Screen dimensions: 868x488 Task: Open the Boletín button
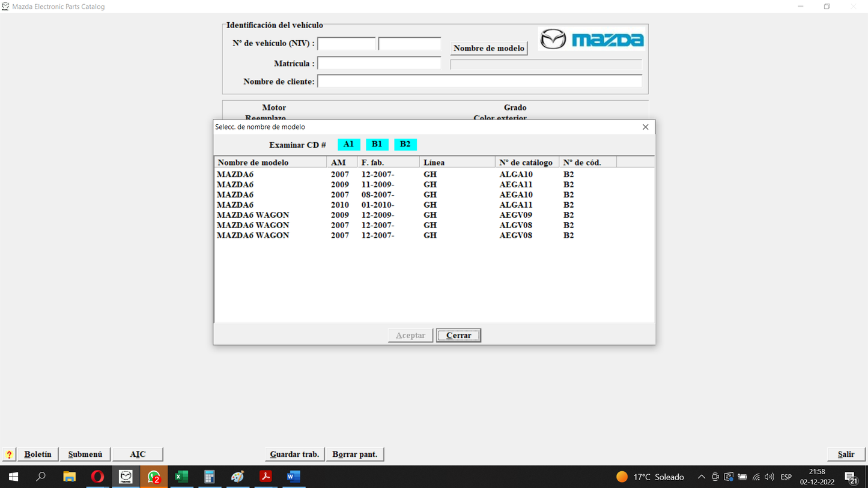pyautogui.click(x=38, y=454)
